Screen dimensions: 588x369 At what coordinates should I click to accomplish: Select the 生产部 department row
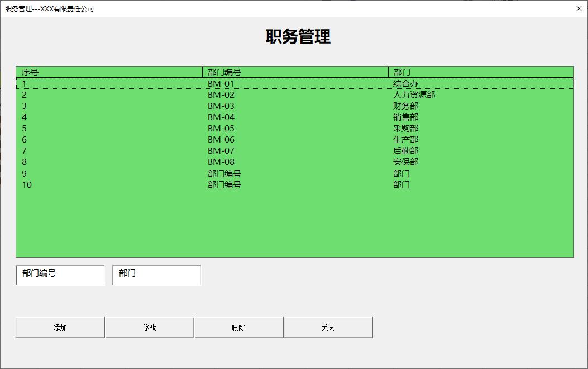(223, 139)
